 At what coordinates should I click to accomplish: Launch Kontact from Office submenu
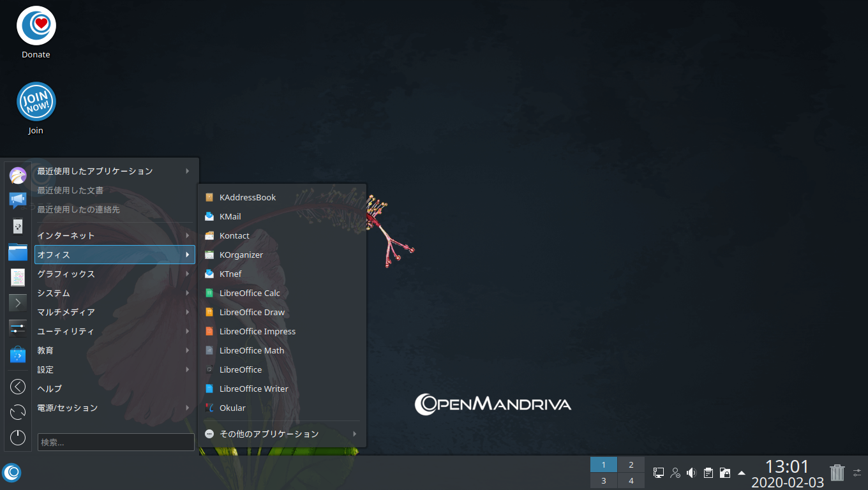coord(281,235)
